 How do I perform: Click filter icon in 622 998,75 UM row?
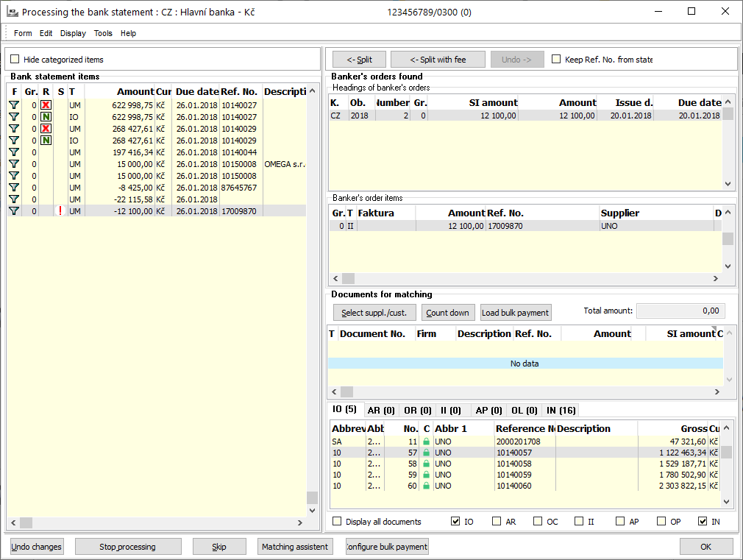(x=14, y=105)
